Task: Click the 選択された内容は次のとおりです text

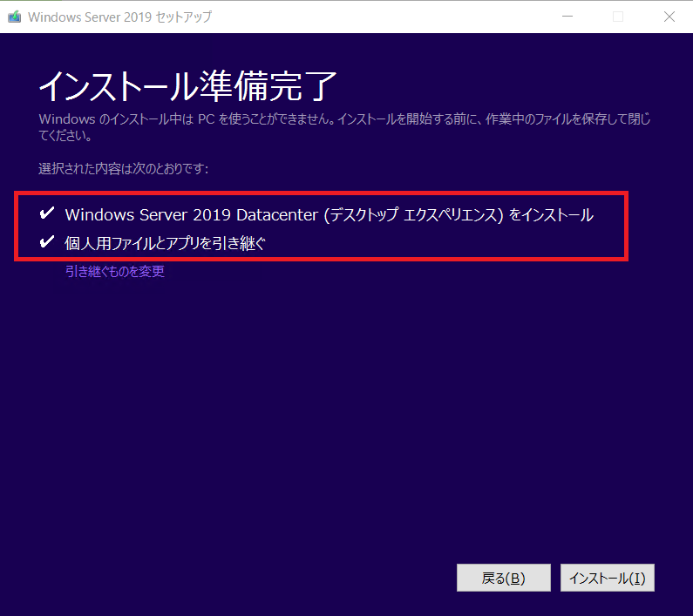Action: (123, 168)
